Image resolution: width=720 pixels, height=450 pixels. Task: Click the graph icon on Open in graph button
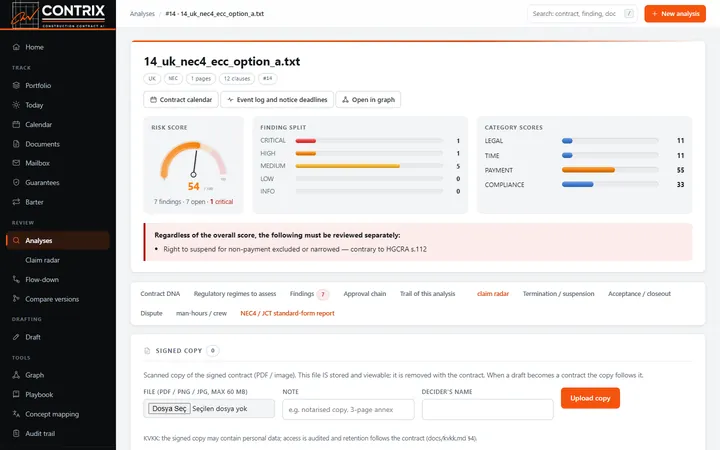[345, 100]
